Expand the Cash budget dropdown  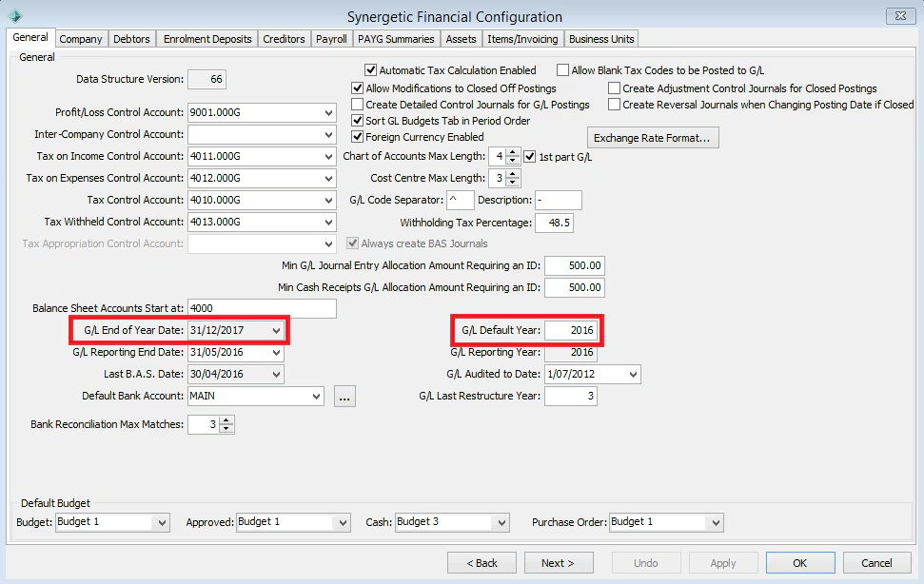coord(502,522)
